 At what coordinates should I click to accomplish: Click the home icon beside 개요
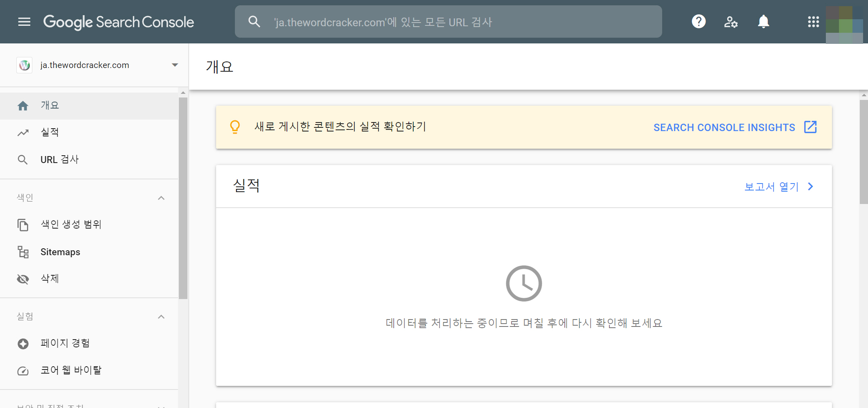click(x=23, y=106)
